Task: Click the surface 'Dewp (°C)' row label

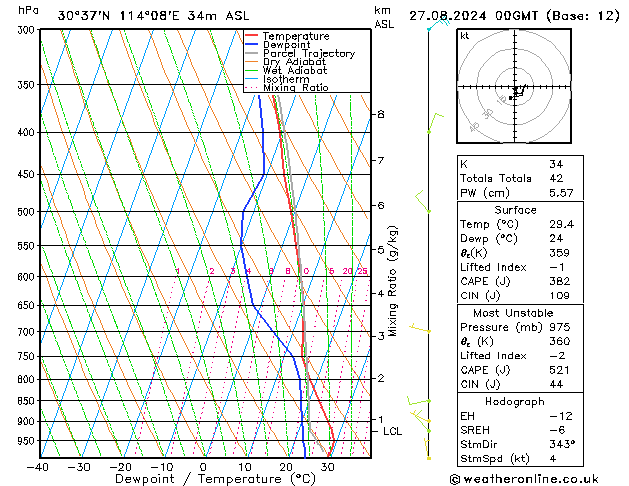Action: pos(489,239)
